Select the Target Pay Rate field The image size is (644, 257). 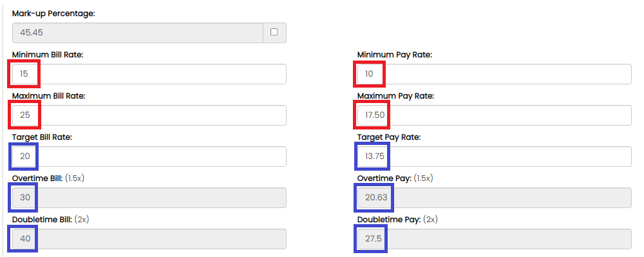(x=494, y=157)
